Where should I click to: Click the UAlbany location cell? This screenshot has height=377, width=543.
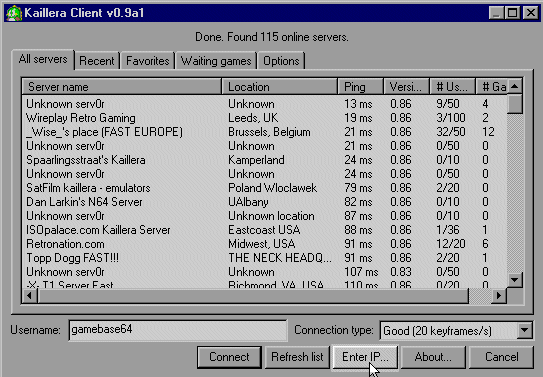tap(248, 202)
